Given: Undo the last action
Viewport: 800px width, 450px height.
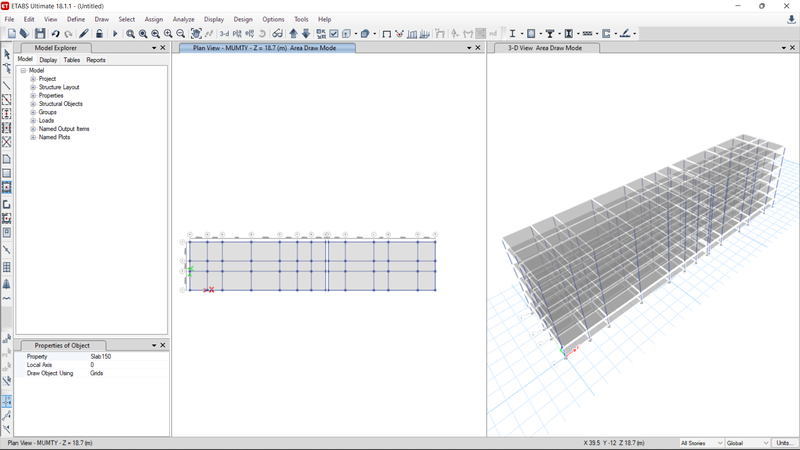Looking at the screenshot, I should click(x=55, y=34).
